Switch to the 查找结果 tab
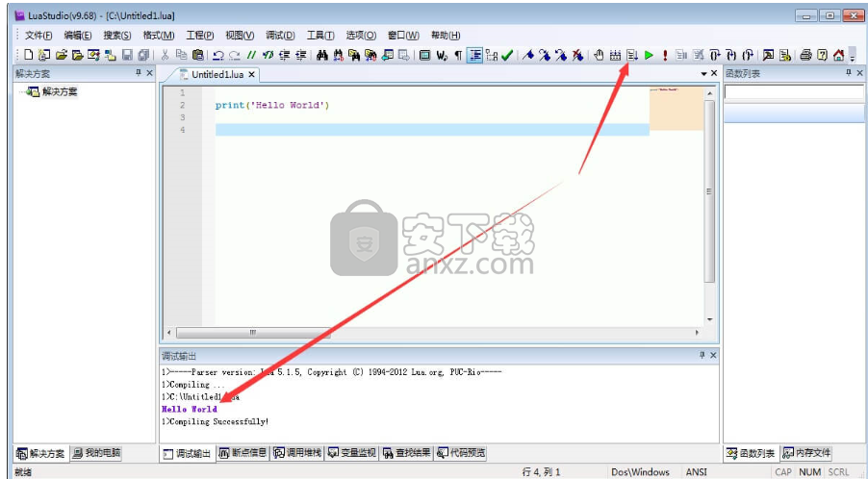 click(x=406, y=454)
